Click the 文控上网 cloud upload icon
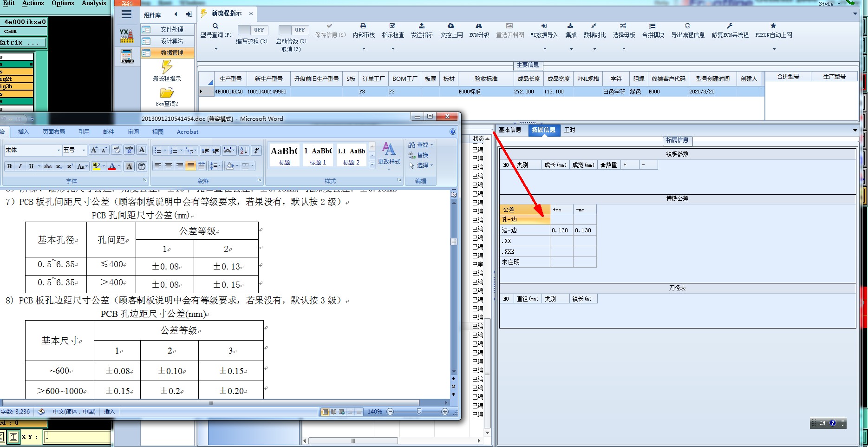This screenshot has height=447, width=868. pos(451,26)
